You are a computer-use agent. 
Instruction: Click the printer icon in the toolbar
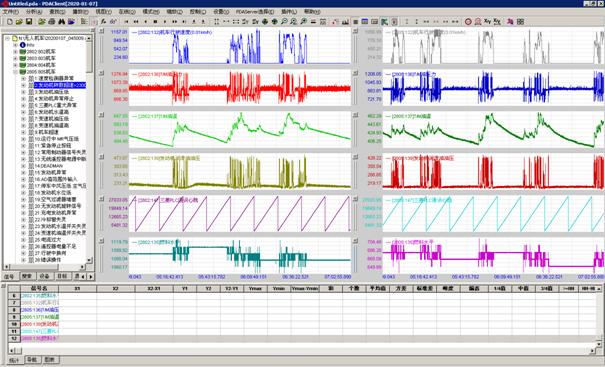(x=51, y=22)
